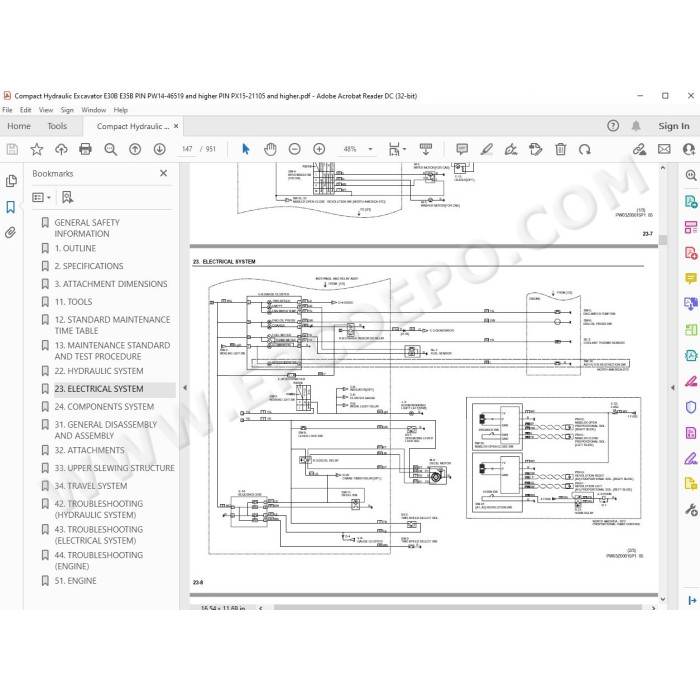The width and height of the screenshot is (700, 700).
Task: Open the View menu
Action: [46, 110]
